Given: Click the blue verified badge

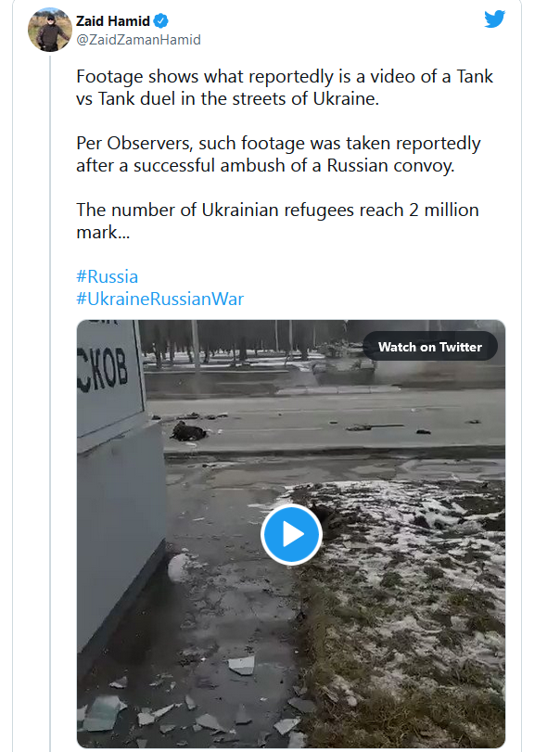Looking at the screenshot, I should 160,21.
